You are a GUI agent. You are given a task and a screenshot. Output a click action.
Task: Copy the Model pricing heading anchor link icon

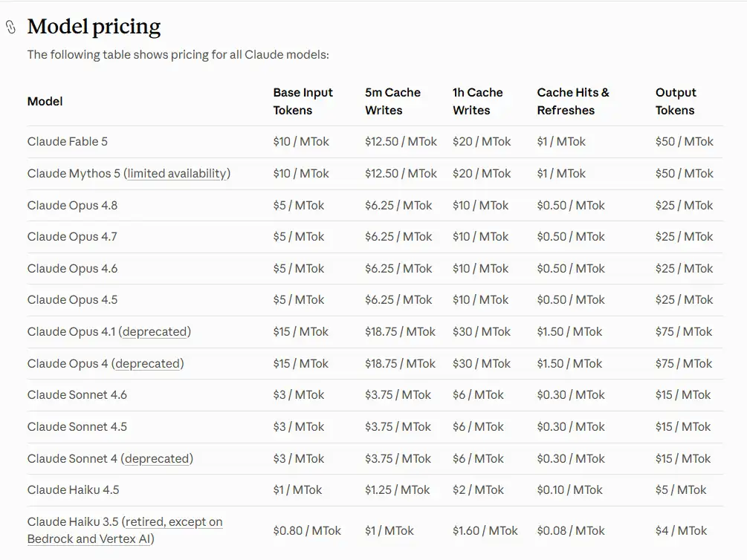(x=10, y=27)
